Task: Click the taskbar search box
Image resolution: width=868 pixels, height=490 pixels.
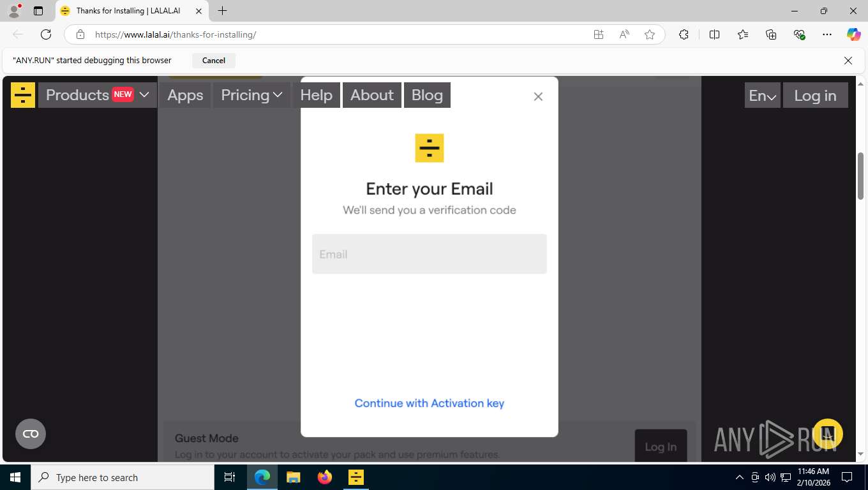Action: [x=123, y=477]
